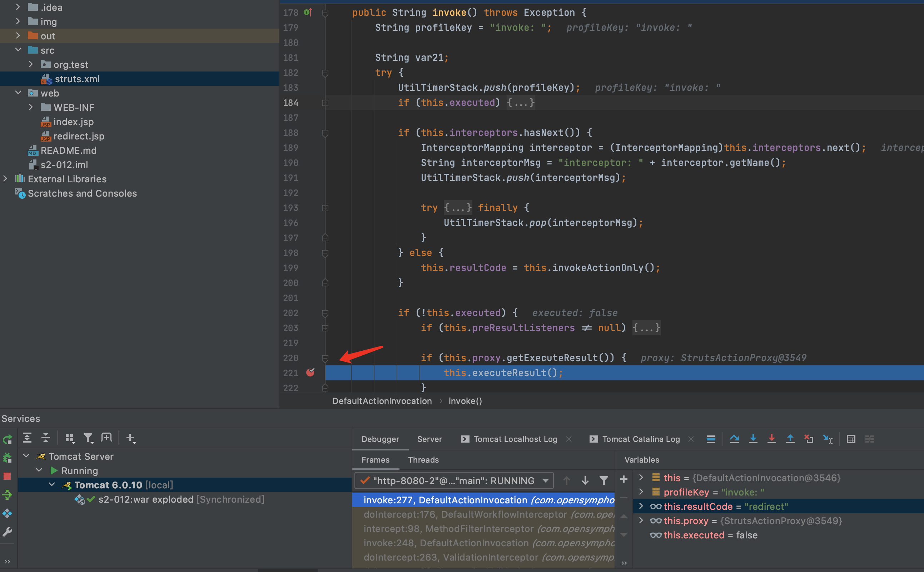The width and height of the screenshot is (924, 572).
Task: Open the Tomcat Localhost Log tab
Action: (515, 439)
